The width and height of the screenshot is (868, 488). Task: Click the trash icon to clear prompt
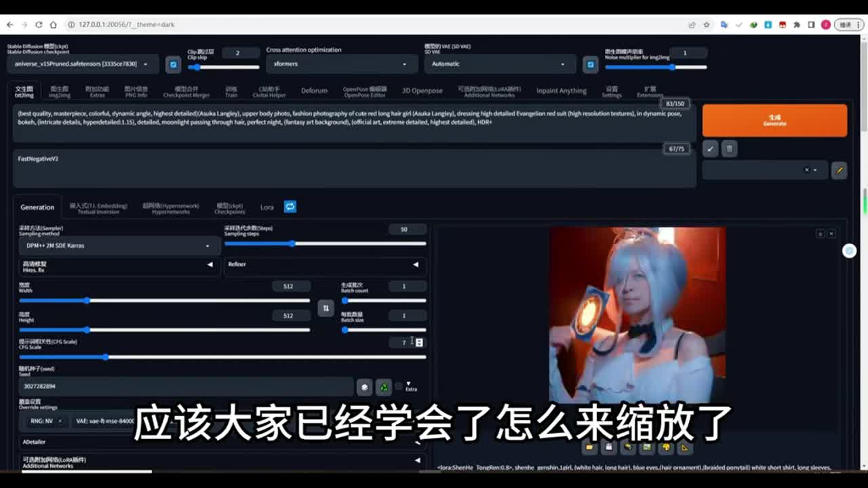729,148
